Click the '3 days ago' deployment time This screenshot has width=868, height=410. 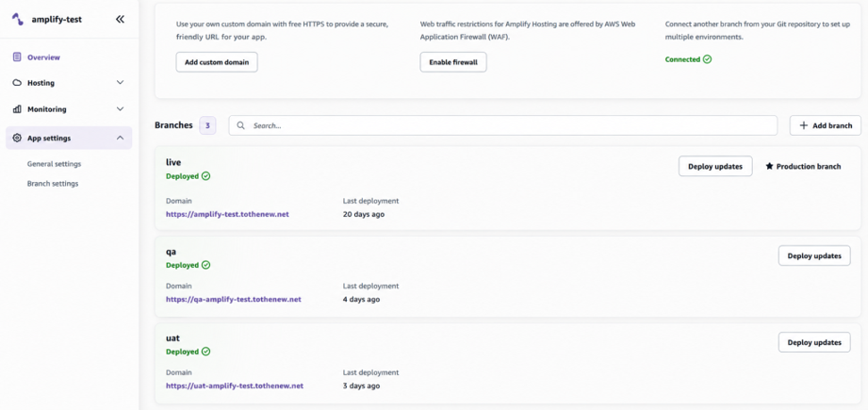click(362, 385)
